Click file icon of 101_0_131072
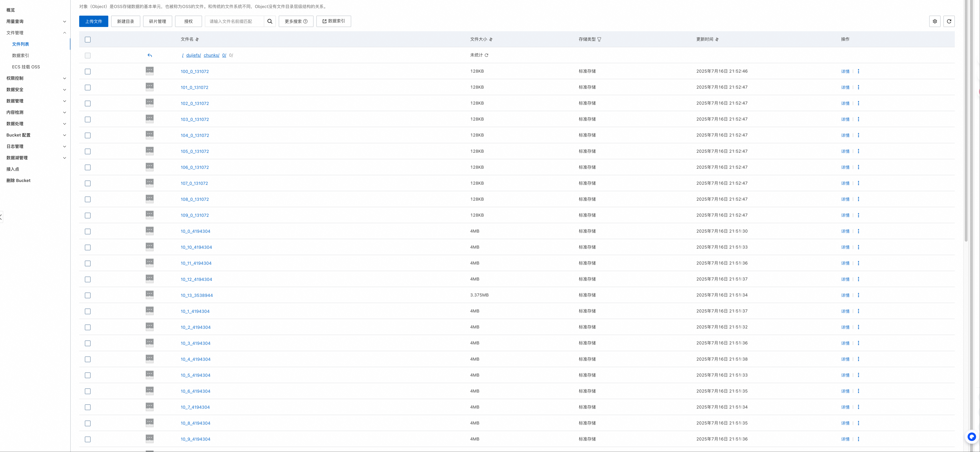Viewport: 980px width, 452px height. pos(150,87)
